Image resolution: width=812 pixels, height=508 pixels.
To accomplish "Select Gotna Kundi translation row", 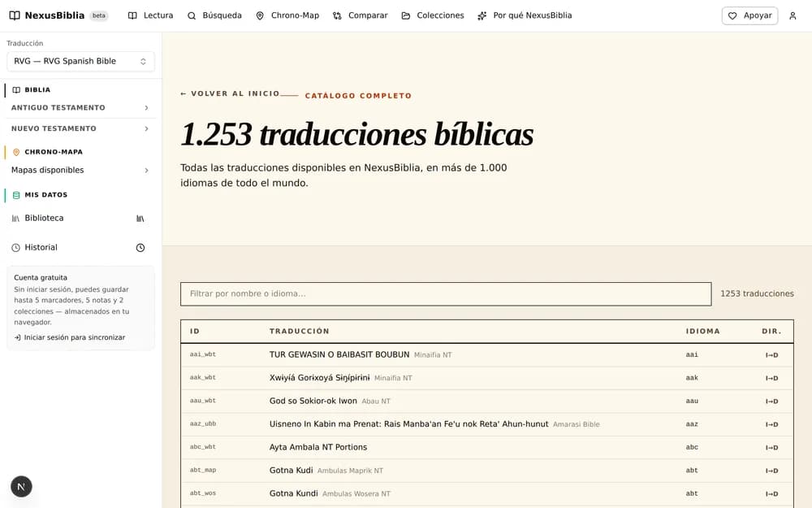I will click(x=486, y=494).
